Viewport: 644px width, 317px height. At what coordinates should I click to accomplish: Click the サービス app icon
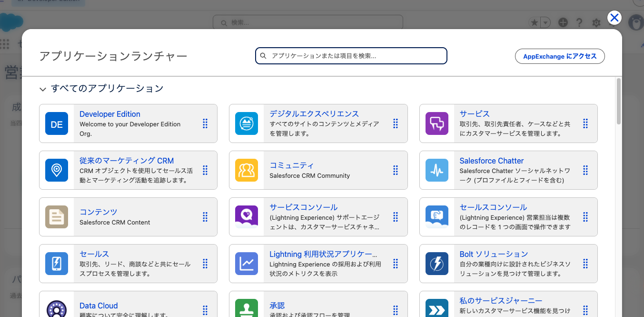coord(437,124)
